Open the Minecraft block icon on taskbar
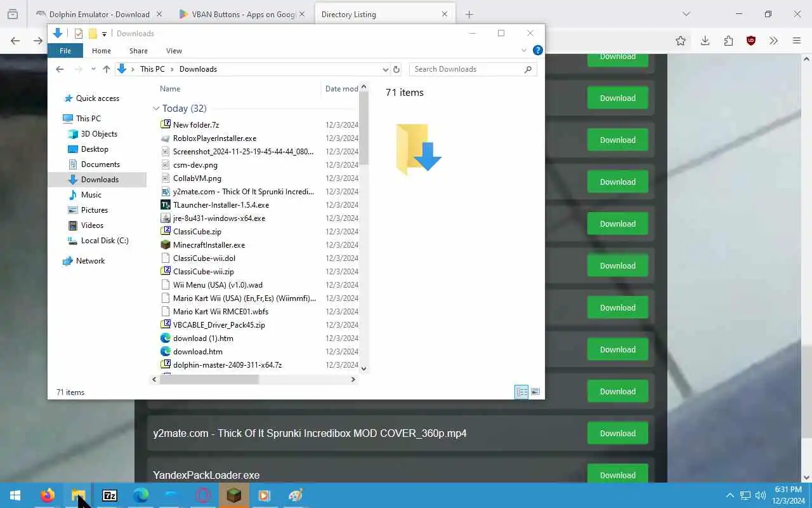 (234, 495)
